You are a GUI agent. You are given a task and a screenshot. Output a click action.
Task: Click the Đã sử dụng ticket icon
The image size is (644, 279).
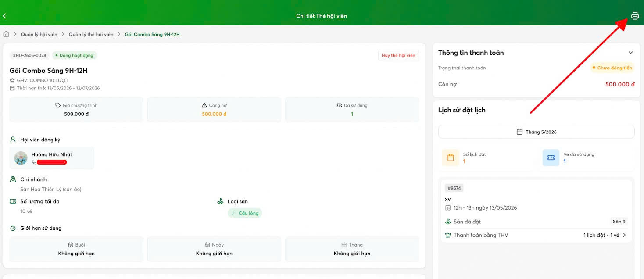tap(340, 105)
